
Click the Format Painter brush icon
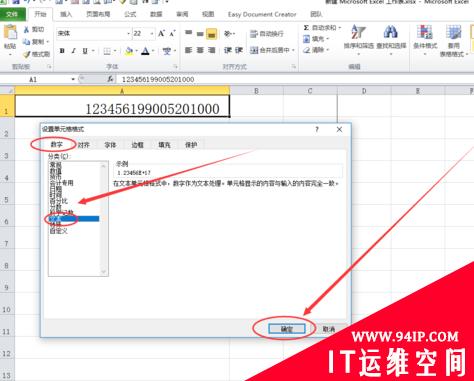click(x=27, y=54)
